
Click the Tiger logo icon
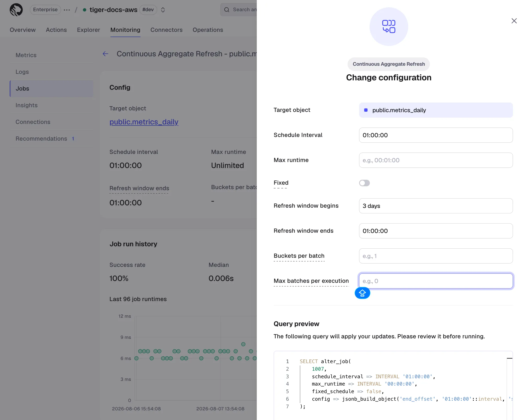[x=16, y=10]
